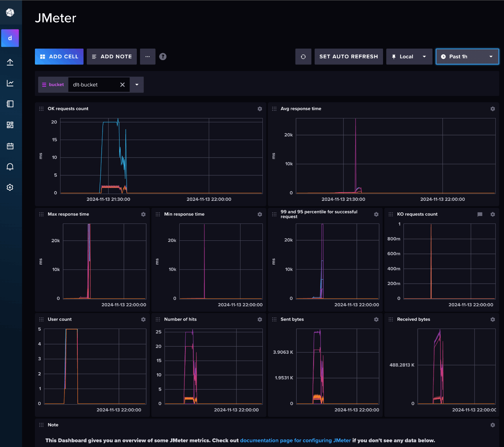Open gear settings for Avg response time cell
The image size is (504, 447).
[493, 109]
